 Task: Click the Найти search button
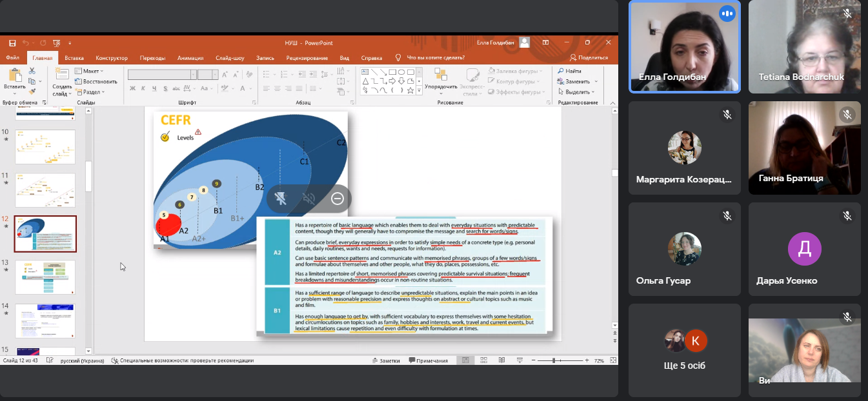tap(569, 71)
